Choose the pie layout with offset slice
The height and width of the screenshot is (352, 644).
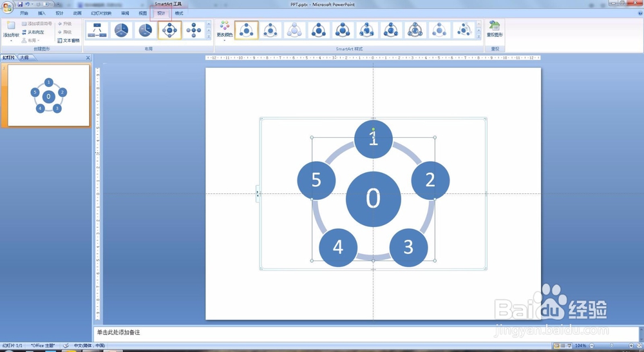[146, 30]
